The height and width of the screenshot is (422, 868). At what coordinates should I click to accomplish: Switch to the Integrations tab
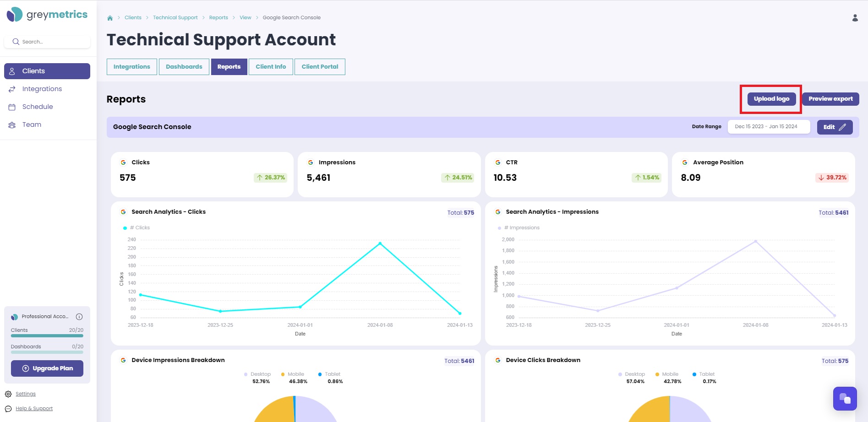132,67
